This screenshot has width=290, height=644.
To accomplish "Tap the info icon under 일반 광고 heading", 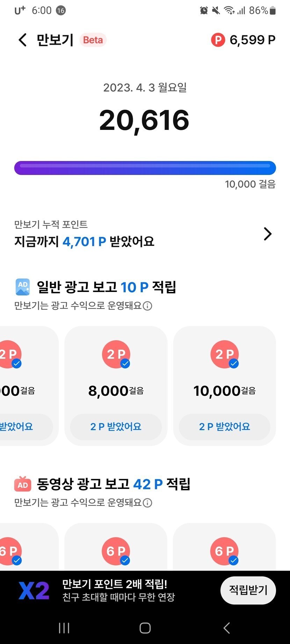I will pyautogui.click(x=148, y=306).
